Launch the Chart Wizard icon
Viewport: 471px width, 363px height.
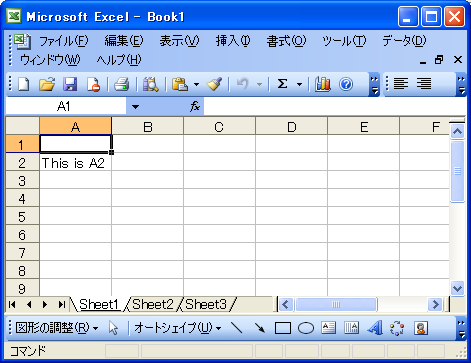point(323,84)
